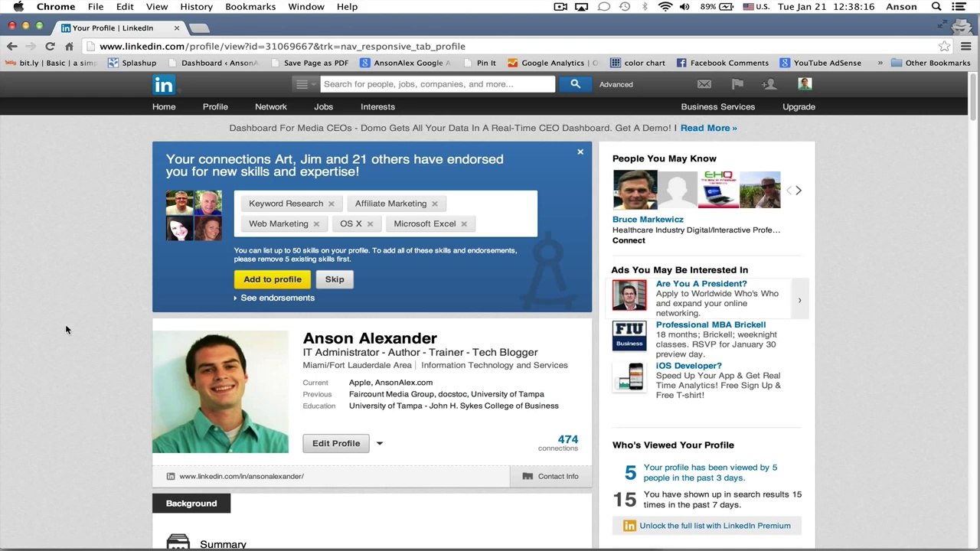Open the Interests nav item
The image size is (980, 551).
[377, 106]
